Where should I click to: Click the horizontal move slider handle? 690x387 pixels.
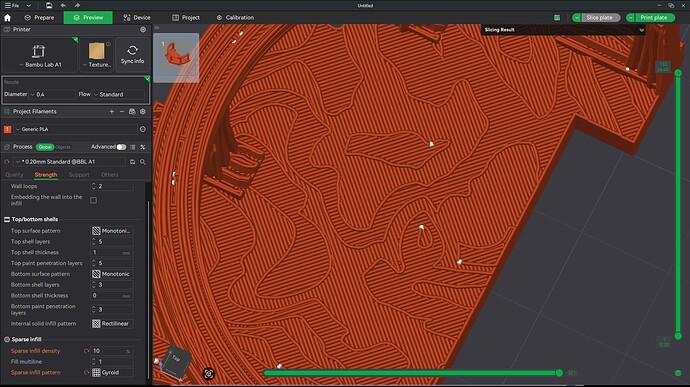[x=559, y=373]
